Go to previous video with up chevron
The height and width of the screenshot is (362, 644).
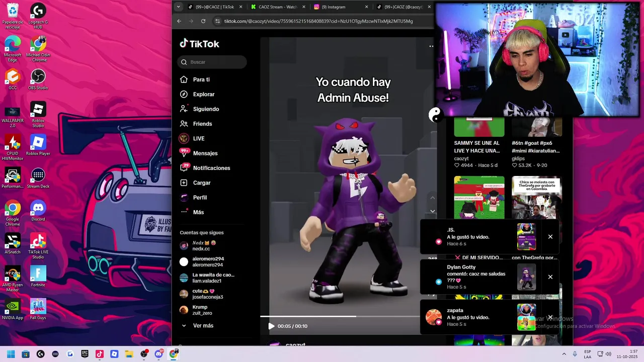pyautogui.click(x=432, y=198)
